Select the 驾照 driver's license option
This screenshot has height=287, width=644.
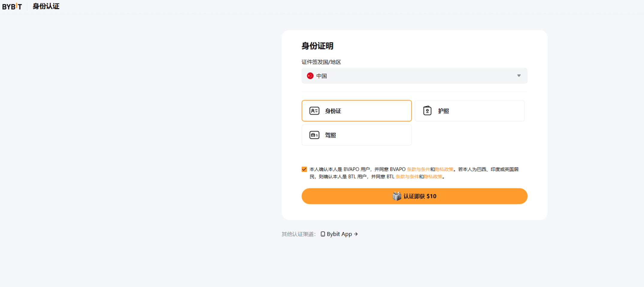tap(357, 135)
